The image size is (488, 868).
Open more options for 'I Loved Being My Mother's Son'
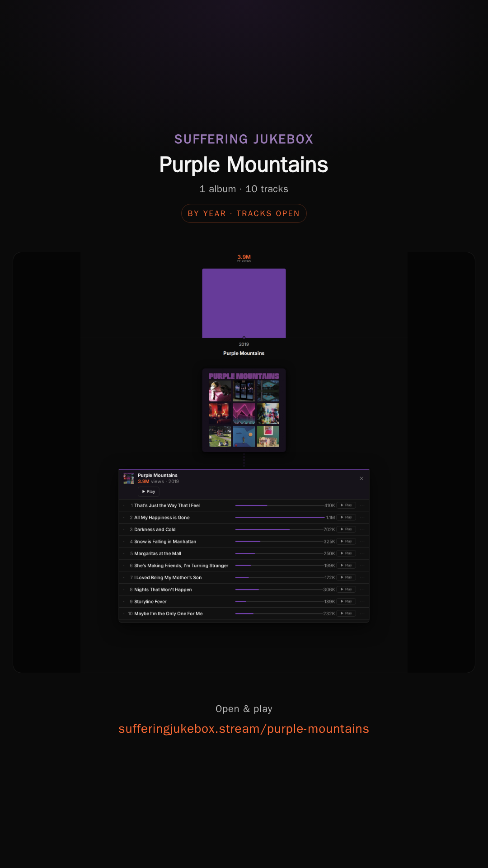click(x=362, y=577)
